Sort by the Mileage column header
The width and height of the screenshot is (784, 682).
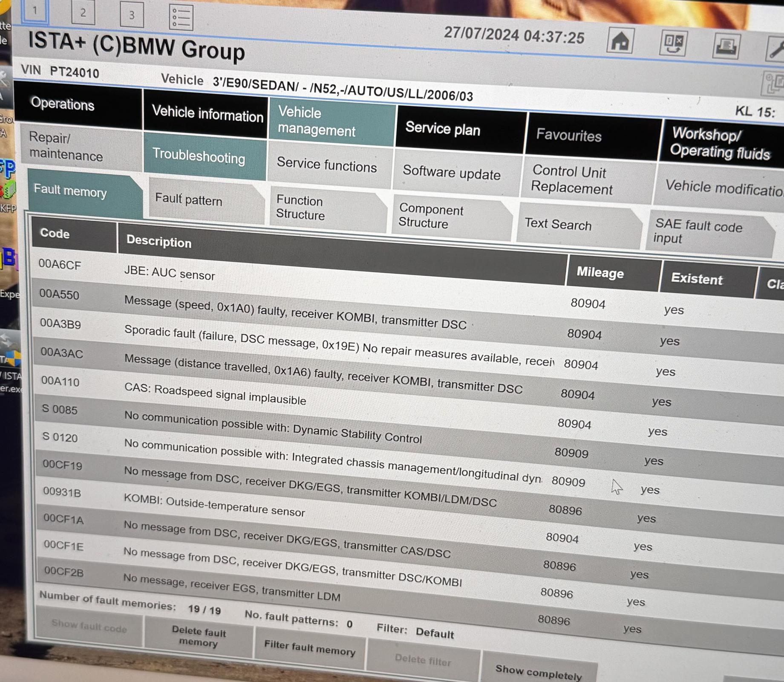[x=600, y=272]
